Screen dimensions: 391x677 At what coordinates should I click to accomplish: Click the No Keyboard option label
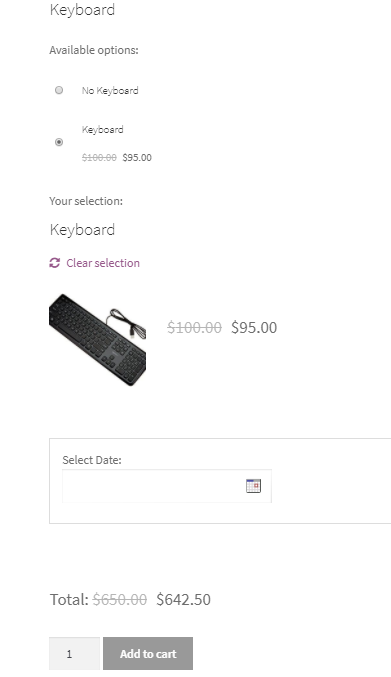110,91
